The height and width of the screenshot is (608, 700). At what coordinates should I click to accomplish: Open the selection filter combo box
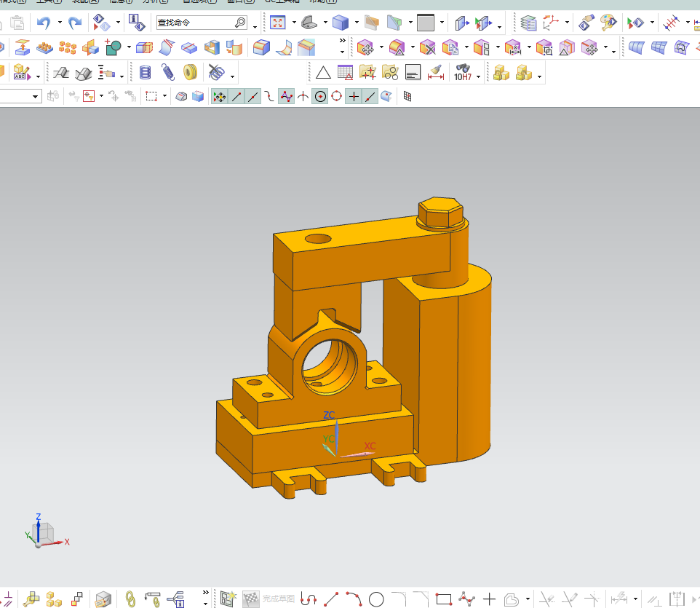tap(20, 97)
